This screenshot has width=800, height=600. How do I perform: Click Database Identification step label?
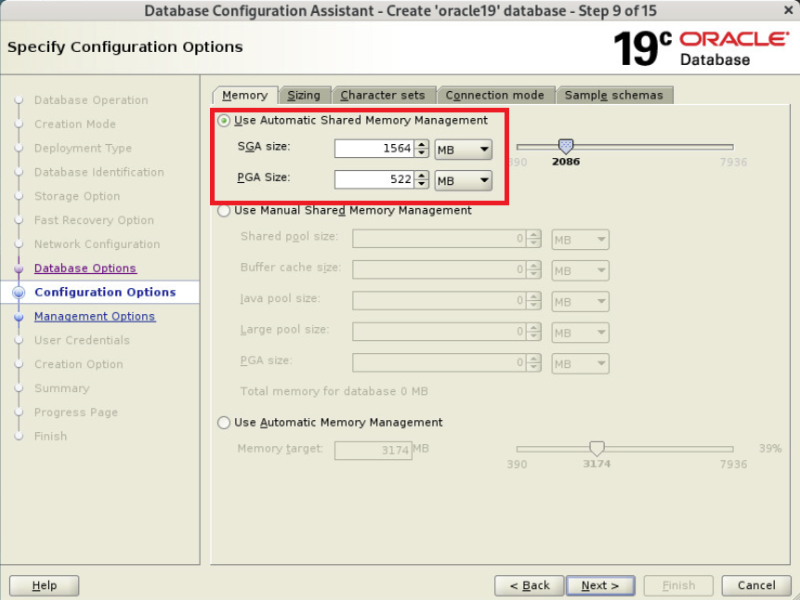click(x=99, y=172)
